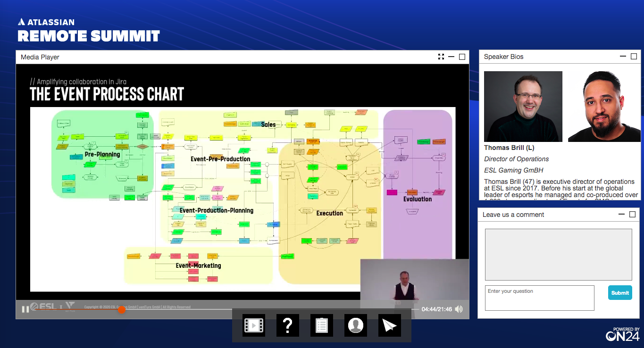Screen dimensions: 644x348
Task: Expand Media Player to fullscreen
Action: point(441,57)
